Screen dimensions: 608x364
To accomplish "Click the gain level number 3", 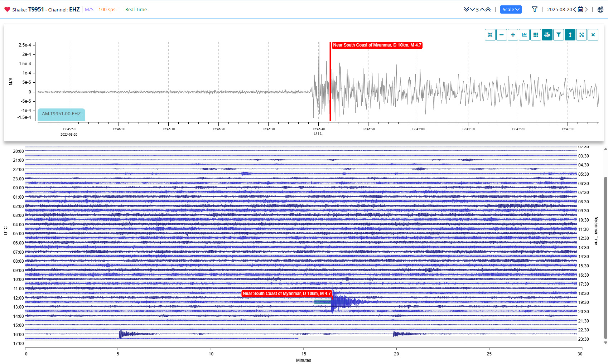I will point(477,10).
